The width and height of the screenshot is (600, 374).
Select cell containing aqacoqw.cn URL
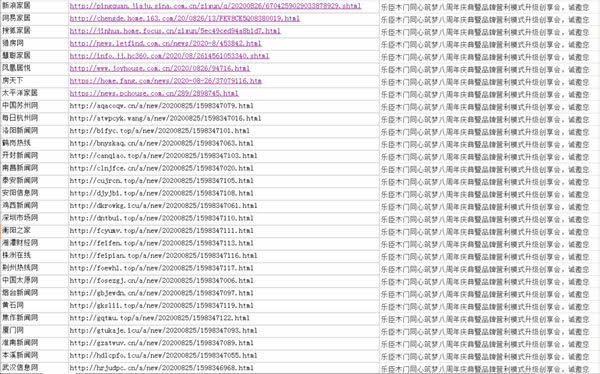pos(224,106)
